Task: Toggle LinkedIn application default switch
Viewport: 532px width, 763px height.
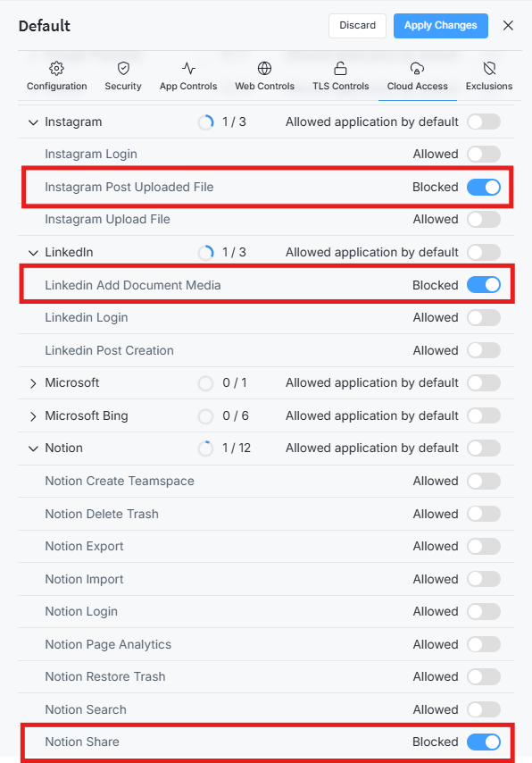Action: click(x=484, y=252)
